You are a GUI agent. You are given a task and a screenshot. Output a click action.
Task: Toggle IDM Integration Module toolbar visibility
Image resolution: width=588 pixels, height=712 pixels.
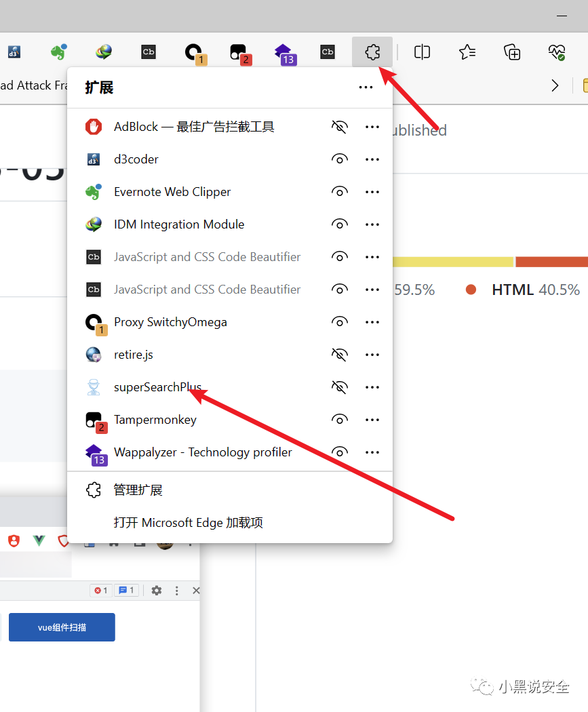coord(340,224)
